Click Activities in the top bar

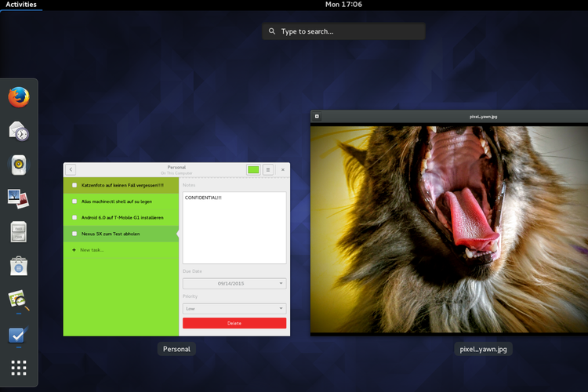[x=21, y=5]
